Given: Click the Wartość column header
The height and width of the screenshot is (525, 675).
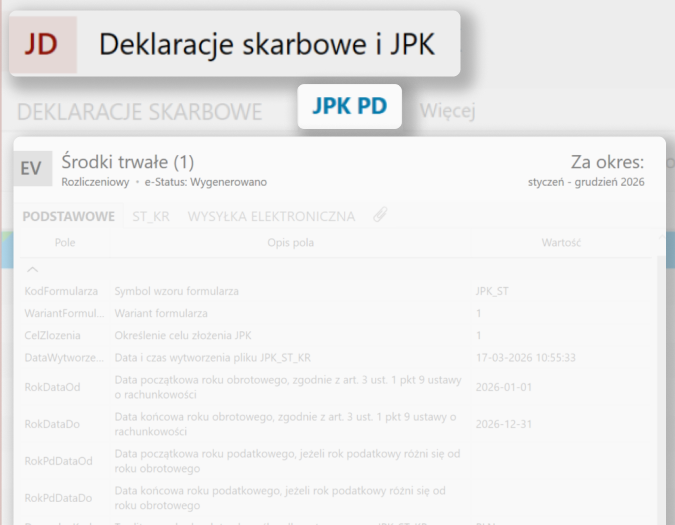Looking at the screenshot, I should tap(561, 243).
